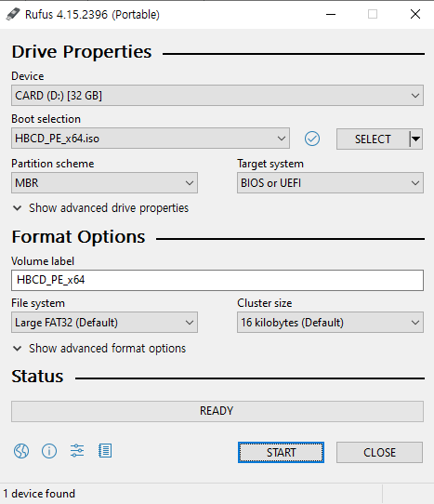This screenshot has height=504, width=434.
Task: Open Boot selection dropdown HBCD_PE_x64.iso
Action: tap(151, 139)
